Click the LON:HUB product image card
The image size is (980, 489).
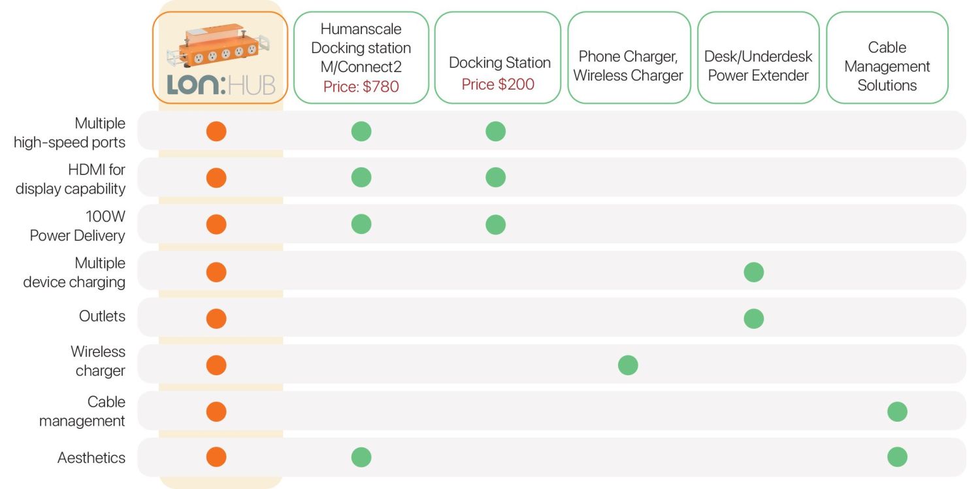point(220,58)
